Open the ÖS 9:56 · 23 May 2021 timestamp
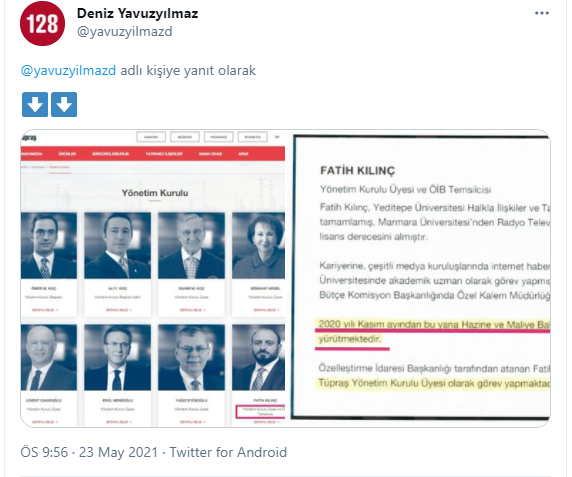 coord(89,452)
